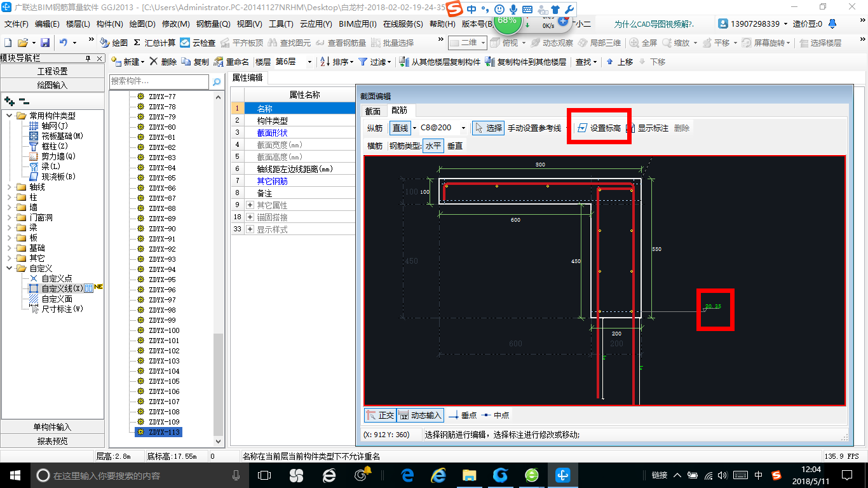
Task: Click 新建 to create a component
Action: (x=128, y=62)
